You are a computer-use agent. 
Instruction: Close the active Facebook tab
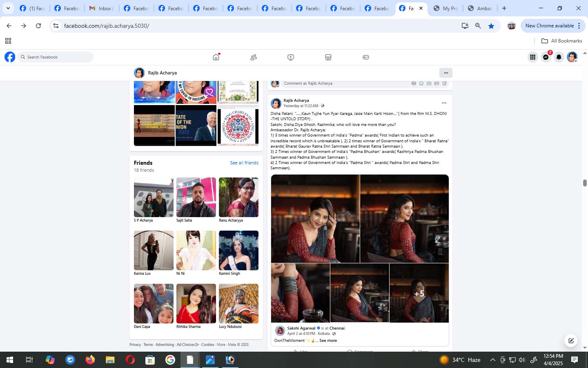point(421,8)
